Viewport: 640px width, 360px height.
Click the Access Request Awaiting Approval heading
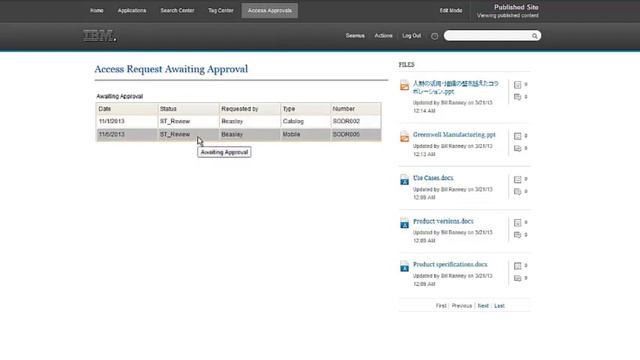[171, 69]
